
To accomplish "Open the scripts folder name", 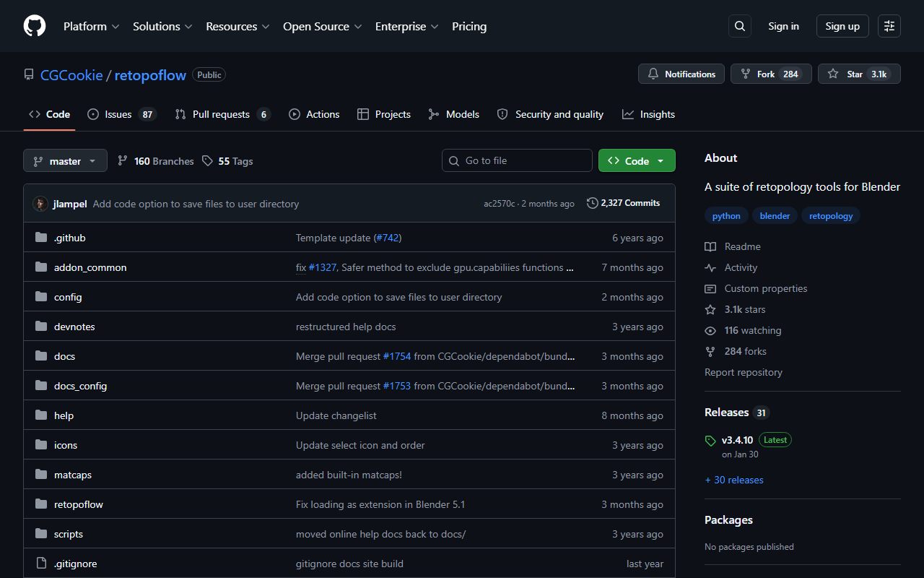I will pos(69,534).
